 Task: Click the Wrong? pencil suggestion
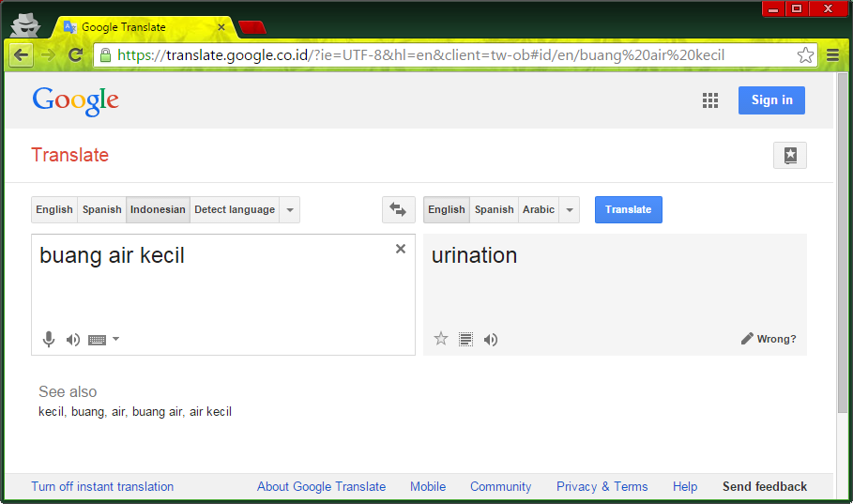click(x=769, y=339)
